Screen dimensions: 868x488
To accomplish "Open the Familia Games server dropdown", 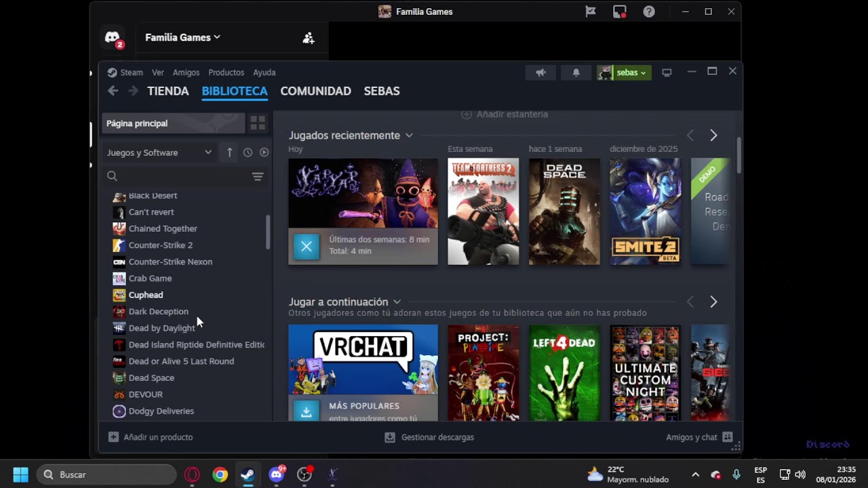I will click(183, 37).
